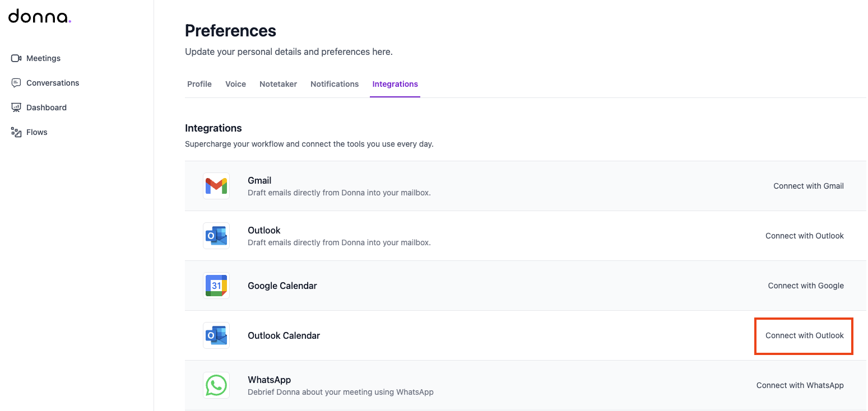Connect Outlook for Outlook Calendar
The height and width of the screenshot is (411, 868).
point(804,335)
